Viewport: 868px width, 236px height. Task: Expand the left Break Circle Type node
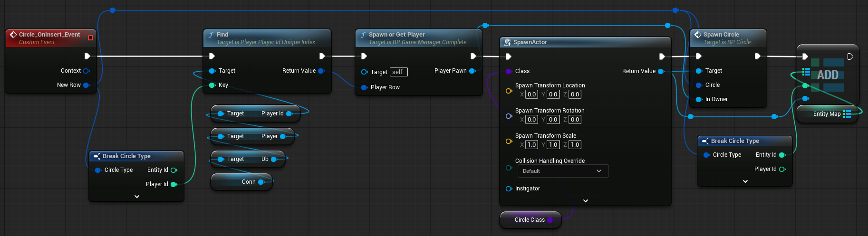pos(137,197)
